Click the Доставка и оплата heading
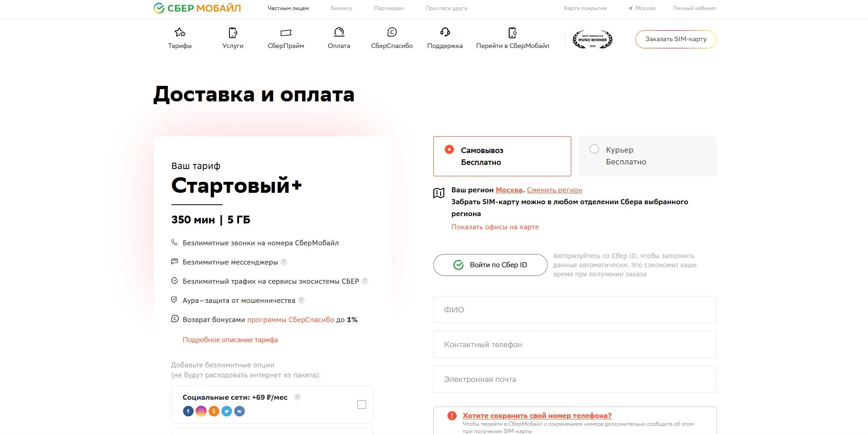 point(254,95)
